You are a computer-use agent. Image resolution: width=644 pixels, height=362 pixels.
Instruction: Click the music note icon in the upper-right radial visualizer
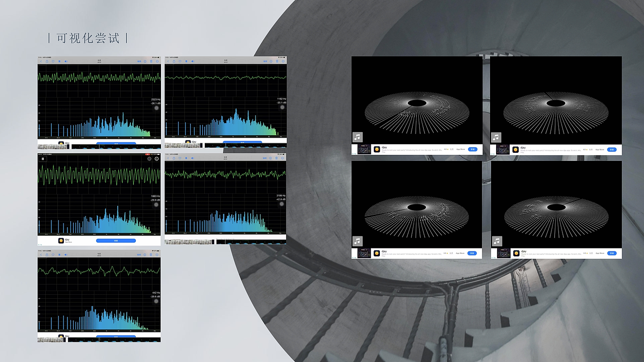496,137
